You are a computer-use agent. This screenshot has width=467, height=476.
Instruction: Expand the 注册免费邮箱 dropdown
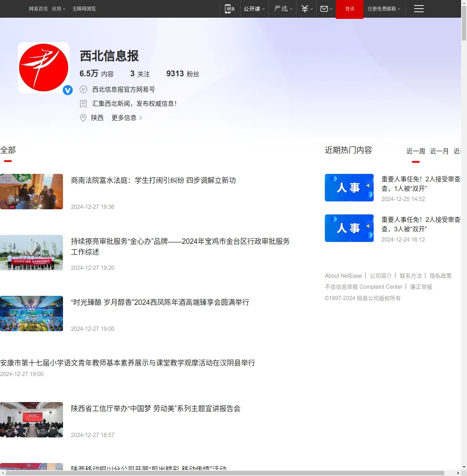[x=384, y=9]
